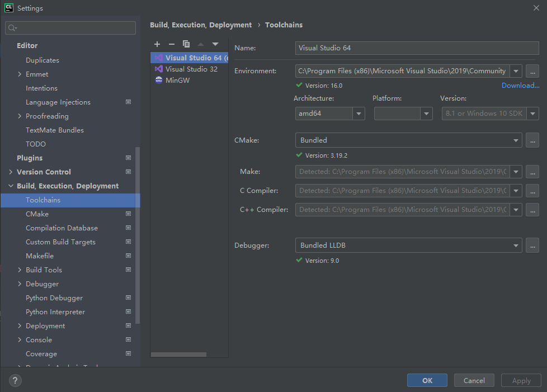Browse for Make executable (… button)
Viewport: 547px width, 392px height.
coord(532,172)
